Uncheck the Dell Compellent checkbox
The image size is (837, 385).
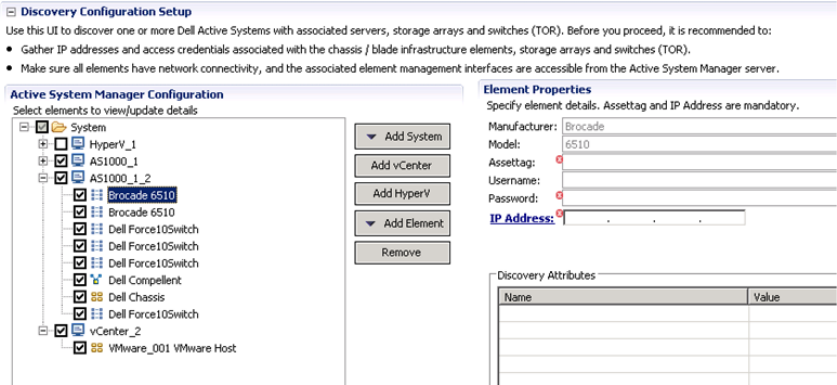point(80,280)
